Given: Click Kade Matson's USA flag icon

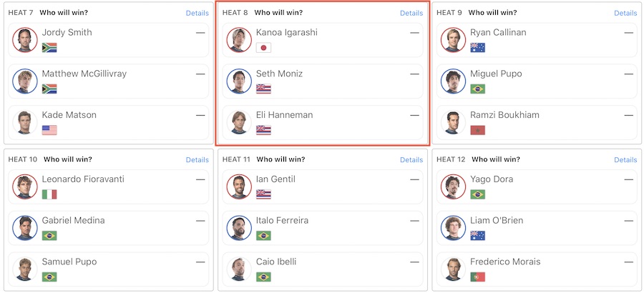Looking at the screenshot, I should click(x=49, y=130).
